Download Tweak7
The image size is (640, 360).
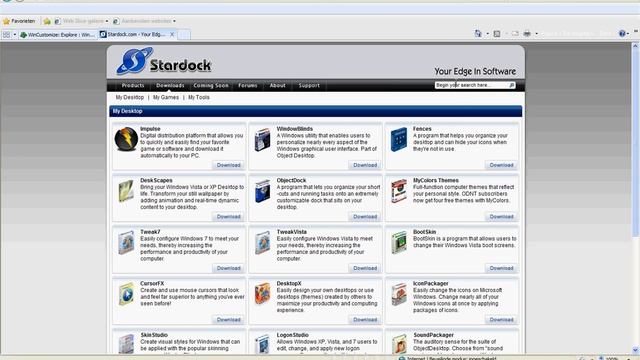[x=229, y=268]
